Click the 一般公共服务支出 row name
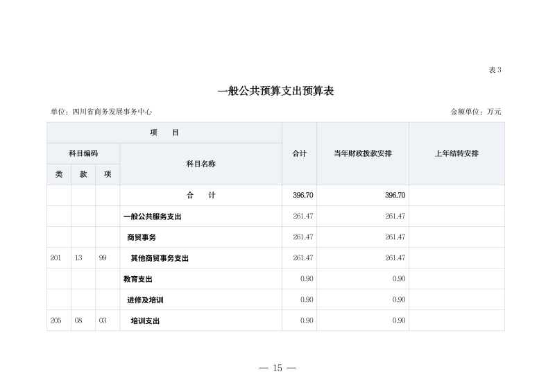 152,216
